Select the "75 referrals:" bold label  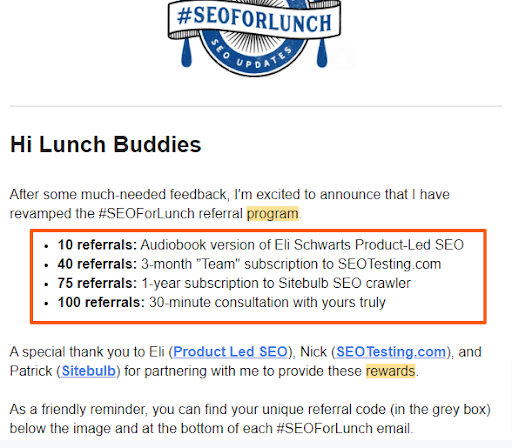(97, 283)
